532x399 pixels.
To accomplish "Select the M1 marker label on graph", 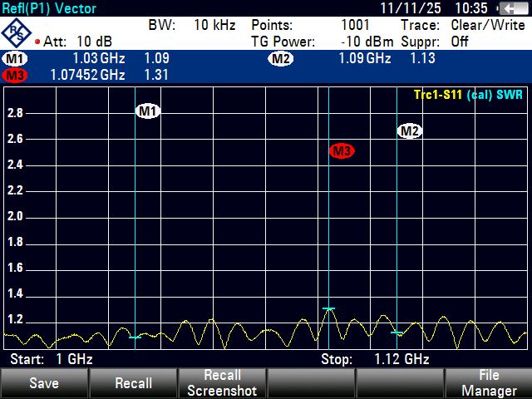I will 148,111.
